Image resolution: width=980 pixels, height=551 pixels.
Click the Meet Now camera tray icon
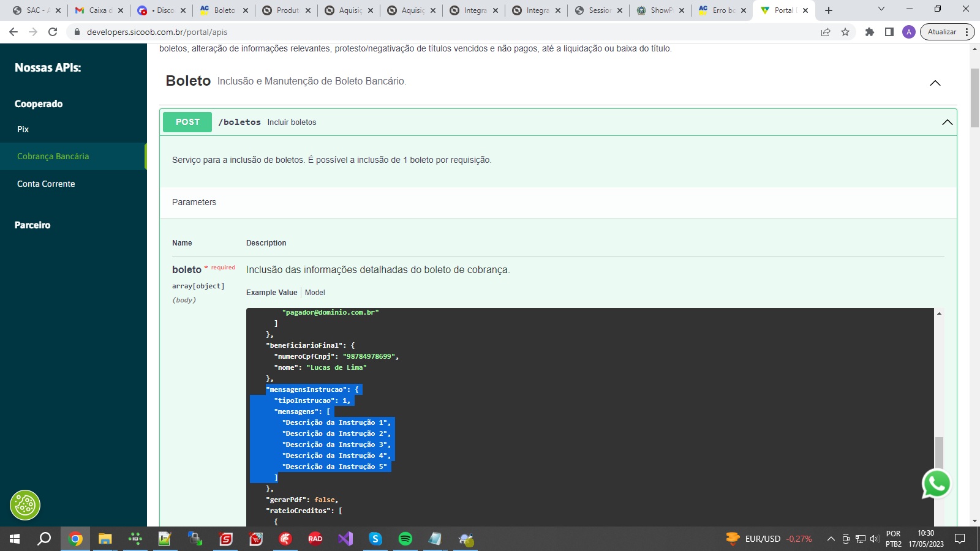click(846, 539)
